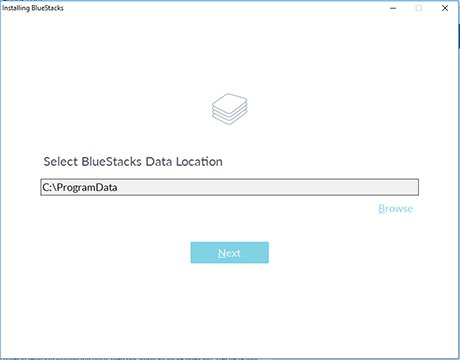Click the 'Installing BlueStacks' title text
Viewport: 460px width, 360px height.
coord(33,8)
